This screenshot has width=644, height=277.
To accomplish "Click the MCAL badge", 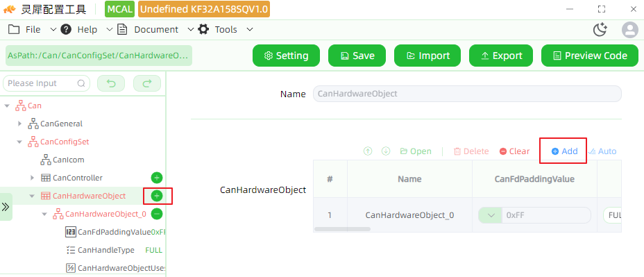I will point(120,9).
